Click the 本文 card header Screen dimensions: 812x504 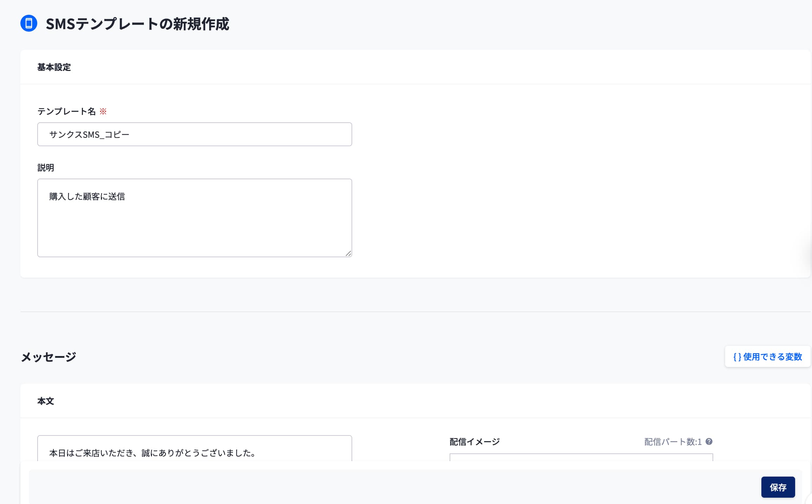click(x=46, y=401)
